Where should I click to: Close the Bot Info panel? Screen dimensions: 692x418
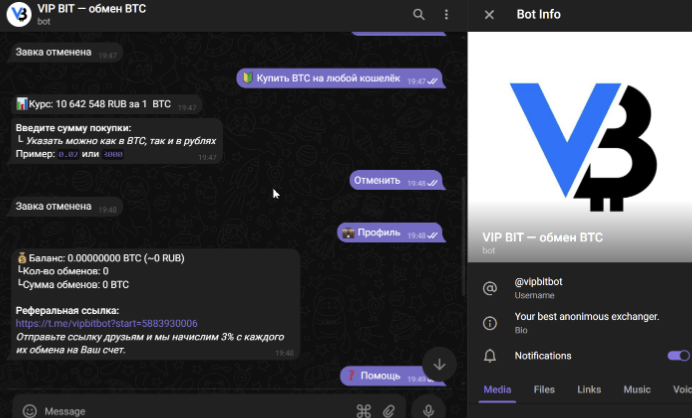[489, 14]
